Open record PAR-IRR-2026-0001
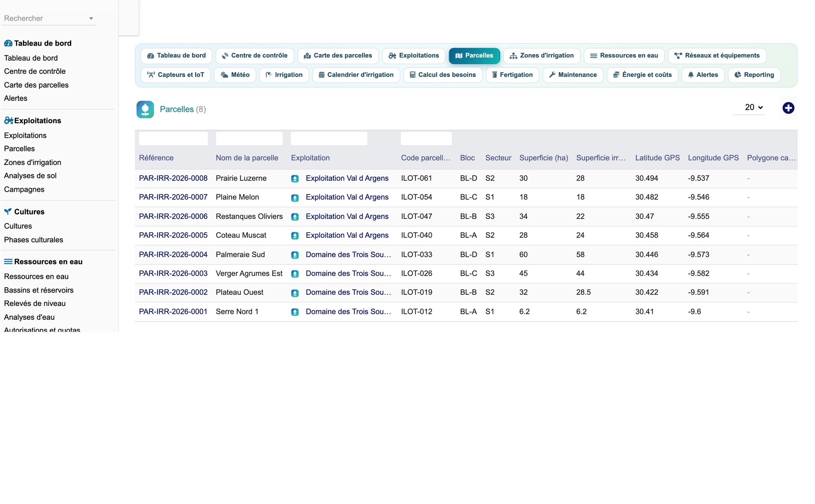The width and height of the screenshot is (815, 504). point(173,311)
